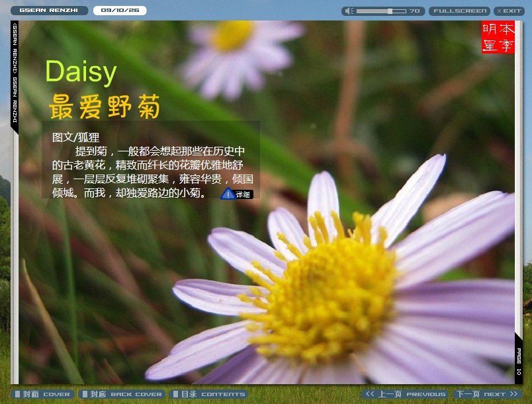The height and width of the screenshot is (404, 532).
Task: Jump to 封底 BACK COVER
Action: (x=122, y=394)
